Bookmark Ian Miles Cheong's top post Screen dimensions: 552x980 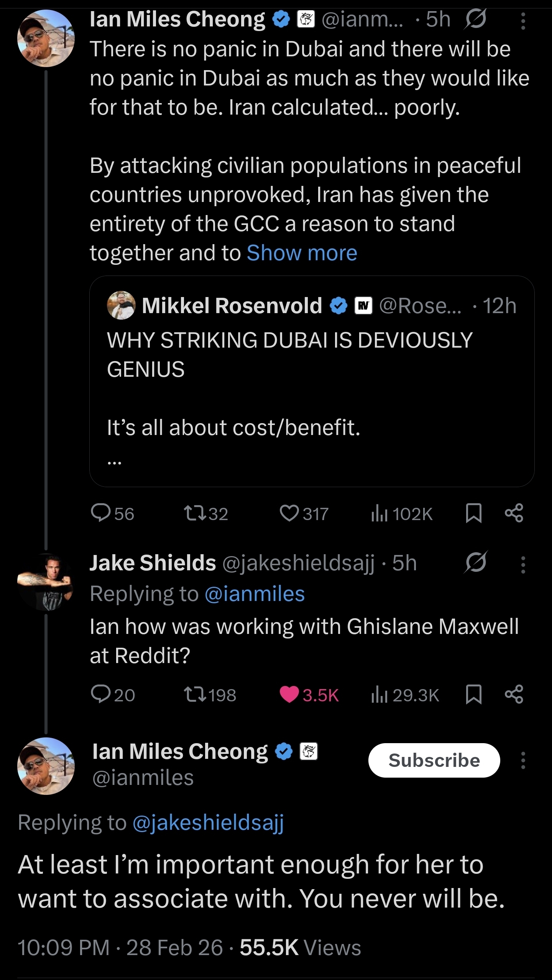473,513
